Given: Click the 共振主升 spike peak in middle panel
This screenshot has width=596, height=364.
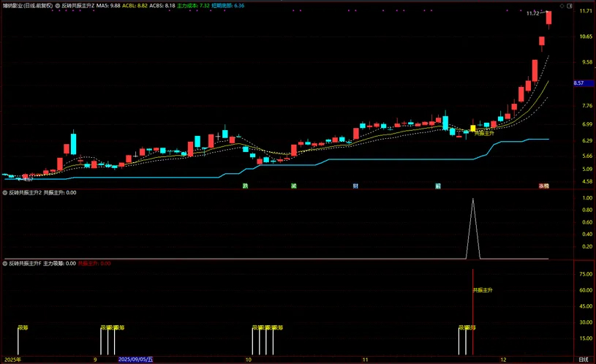Looking at the screenshot, I should 472,199.
